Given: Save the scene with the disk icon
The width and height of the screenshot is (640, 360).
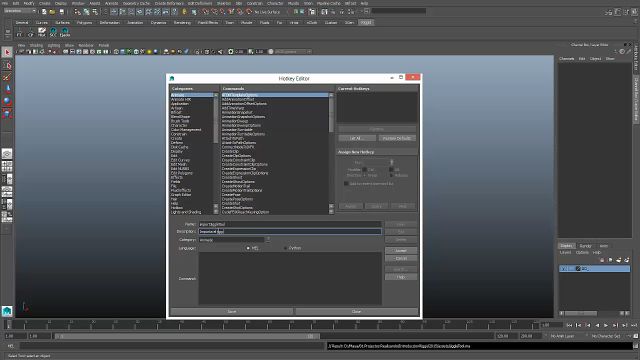Looking at the screenshot, I should pos(61,12).
